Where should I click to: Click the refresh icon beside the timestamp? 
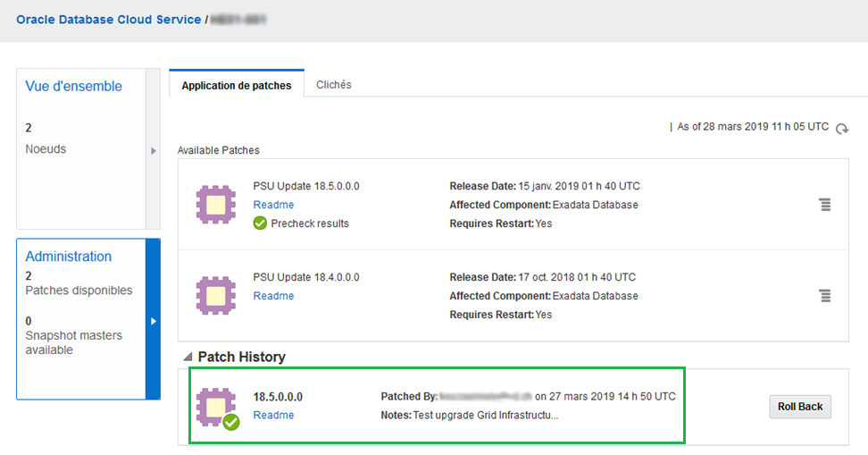841,129
